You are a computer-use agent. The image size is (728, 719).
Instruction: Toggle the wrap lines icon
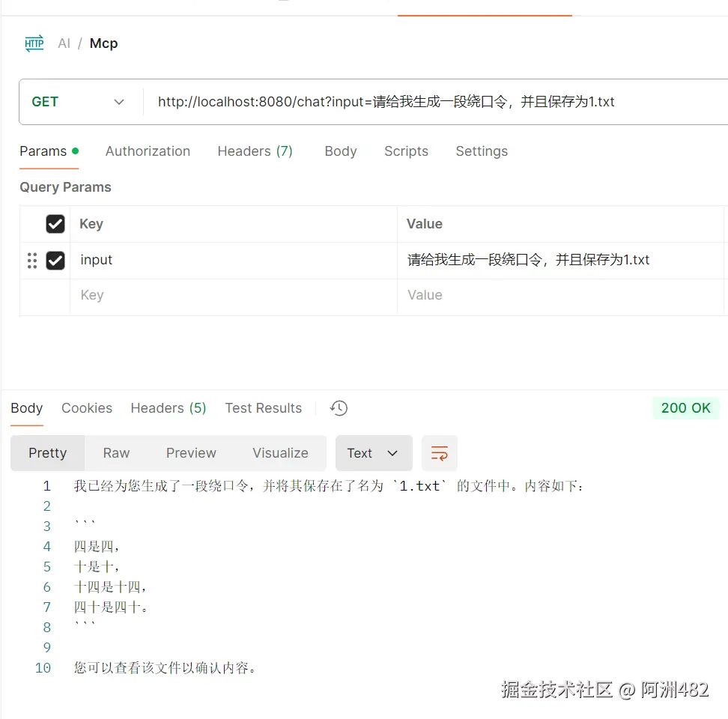(x=439, y=453)
